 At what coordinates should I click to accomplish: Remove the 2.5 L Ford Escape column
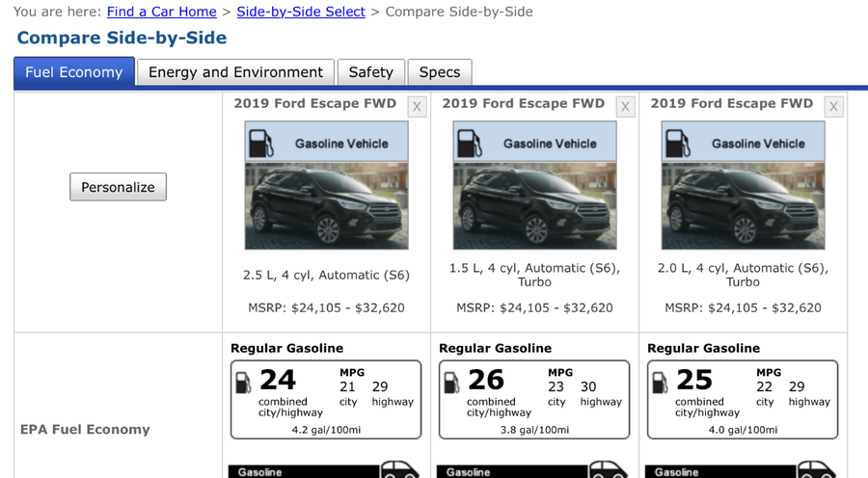417,107
